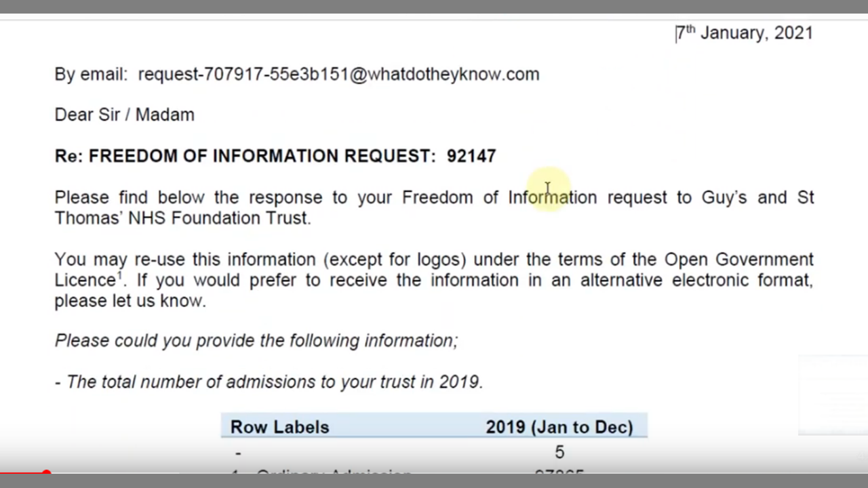Click the 'Row Labels' table header
The image size is (868, 488).
(279, 427)
